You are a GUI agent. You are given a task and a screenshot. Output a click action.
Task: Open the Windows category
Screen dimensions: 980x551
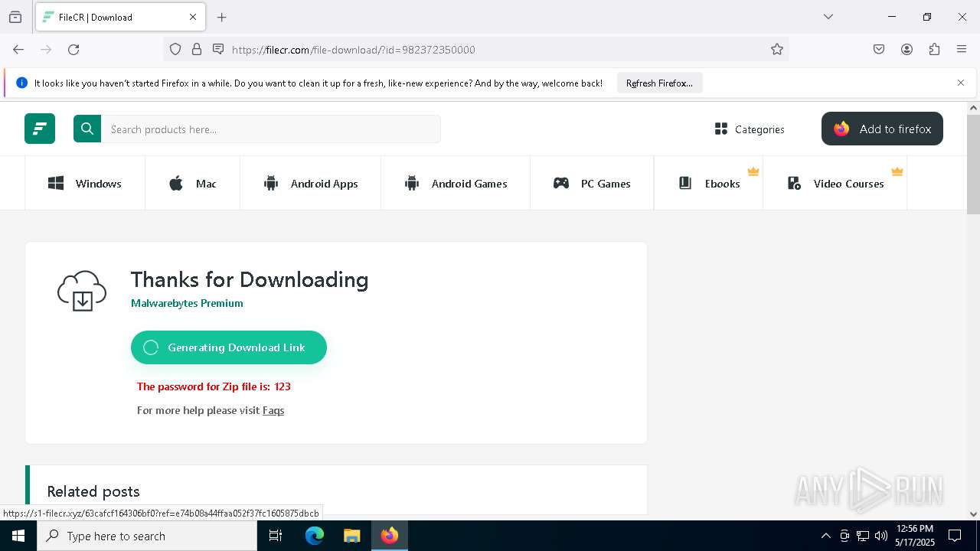pyautogui.click(x=85, y=184)
